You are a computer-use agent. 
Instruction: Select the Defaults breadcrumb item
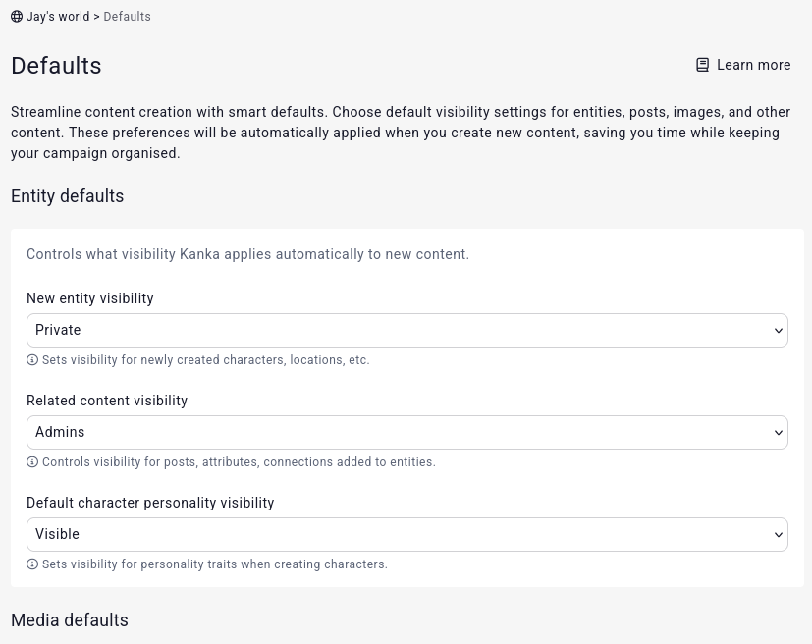point(127,17)
